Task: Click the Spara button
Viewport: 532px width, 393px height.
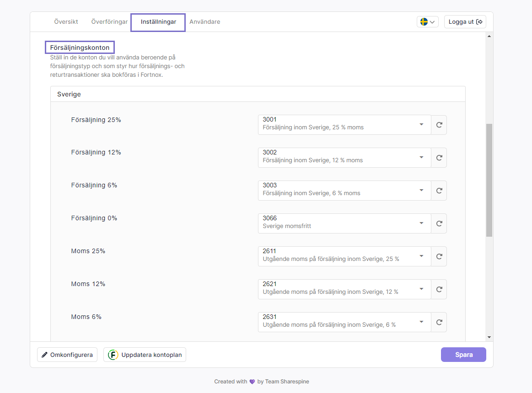Action: [463, 355]
